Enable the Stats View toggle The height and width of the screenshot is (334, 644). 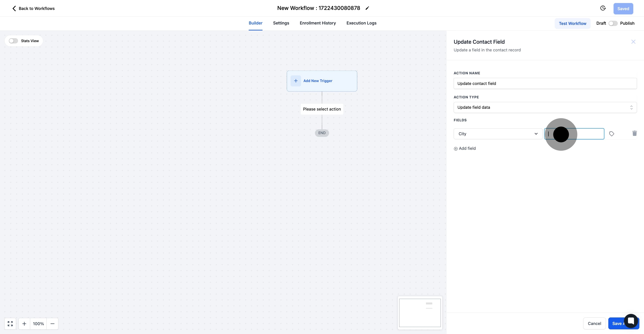[13, 41]
